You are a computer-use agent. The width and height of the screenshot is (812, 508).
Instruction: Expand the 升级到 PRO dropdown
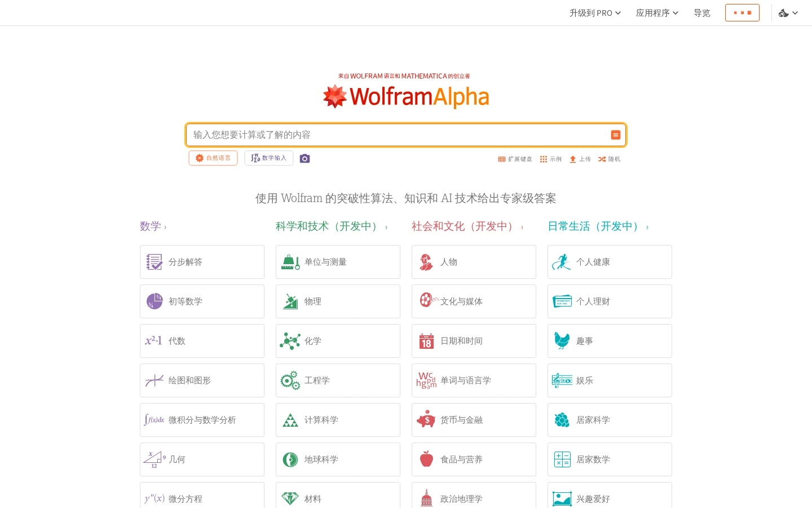pos(595,13)
